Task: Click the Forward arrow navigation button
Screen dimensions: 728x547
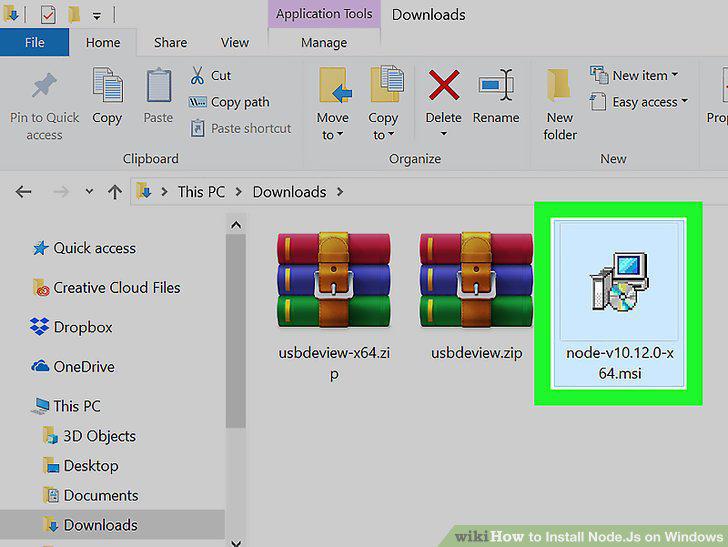Action: tap(61, 191)
